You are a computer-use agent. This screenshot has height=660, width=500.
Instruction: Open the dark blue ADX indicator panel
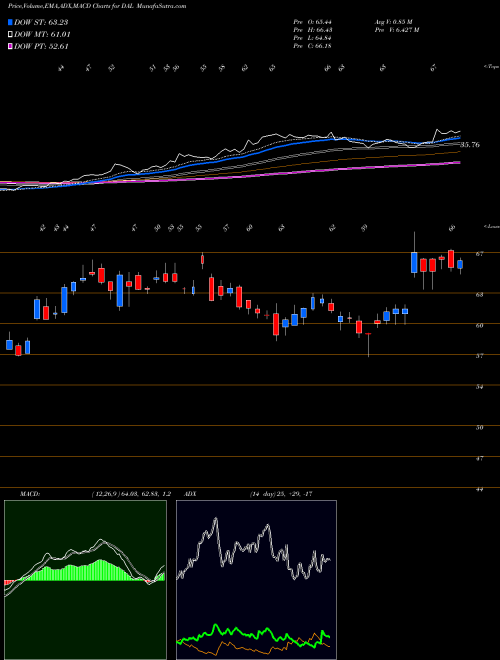coord(256,580)
